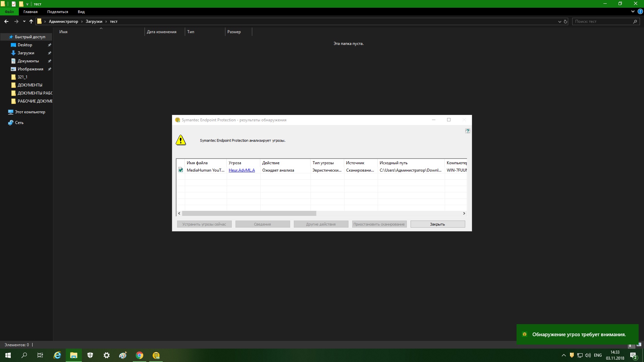Show hidden system tray icons
644x362 pixels.
563,355
